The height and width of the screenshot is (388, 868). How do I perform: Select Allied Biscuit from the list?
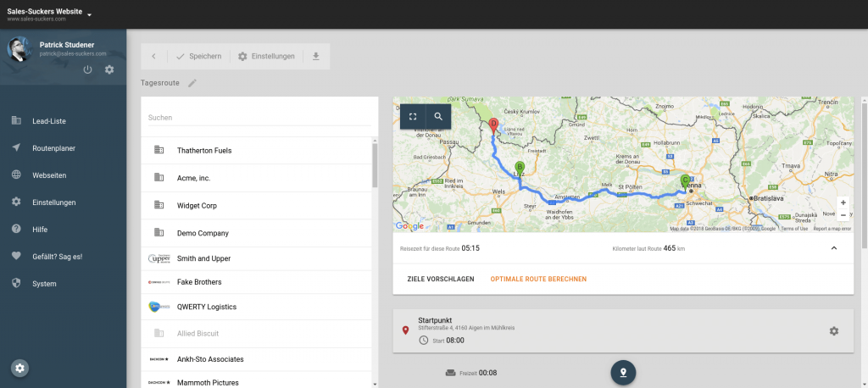257,333
